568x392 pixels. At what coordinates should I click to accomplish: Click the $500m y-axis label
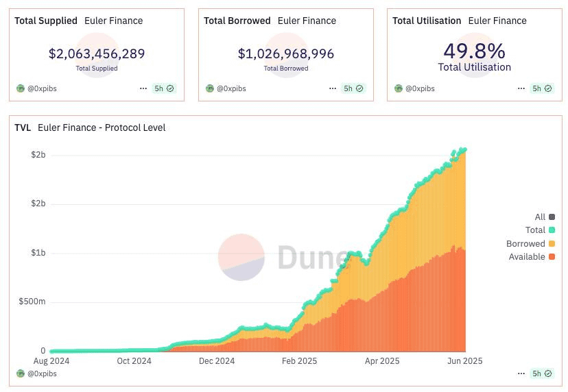pyautogui.click(x=32, y=302)
